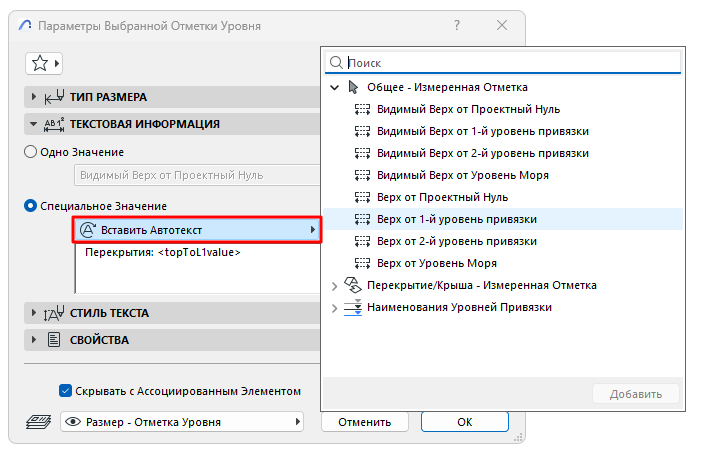Confirm with the OK button

click(x=465, y=422)
